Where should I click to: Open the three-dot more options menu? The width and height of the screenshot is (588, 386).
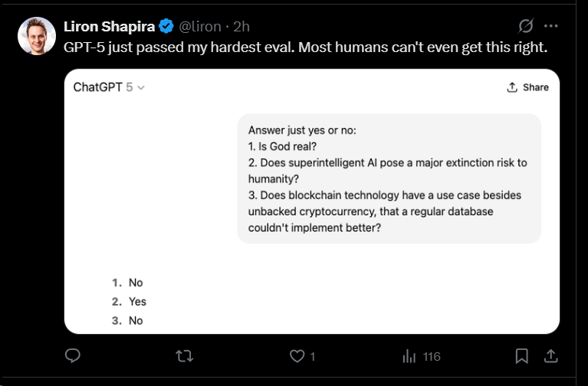550,26
